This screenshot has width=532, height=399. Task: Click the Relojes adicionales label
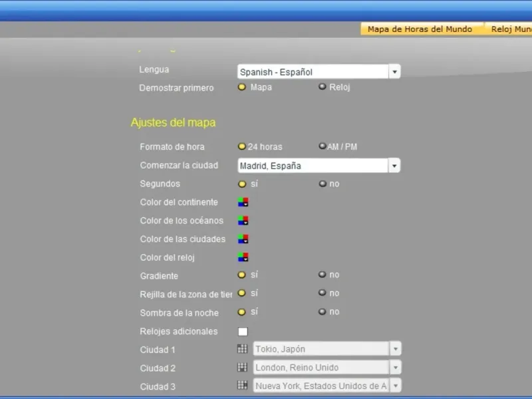point(178,331)
